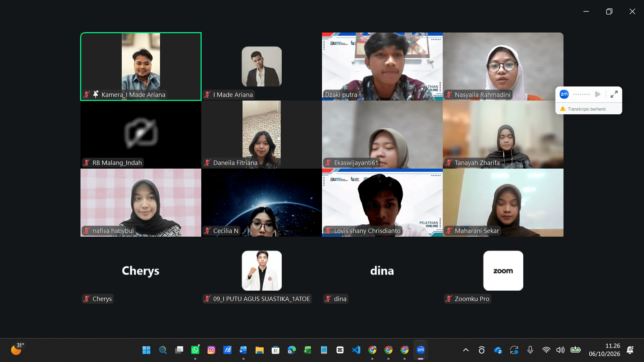Select the Kamera_I Made Ariana video tile
Image resolution: width=644 pixels, height=362 pixels.
(x=141, y=66)
